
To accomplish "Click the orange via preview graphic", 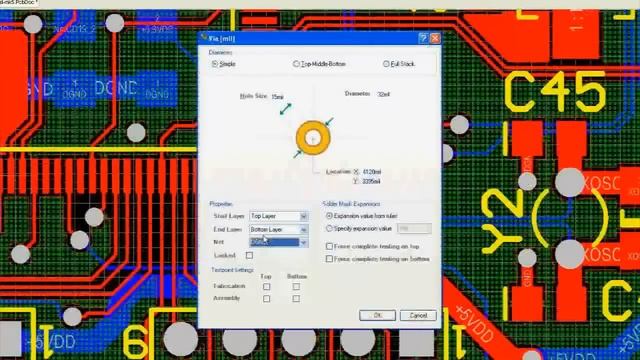I will tap(313, 138).
